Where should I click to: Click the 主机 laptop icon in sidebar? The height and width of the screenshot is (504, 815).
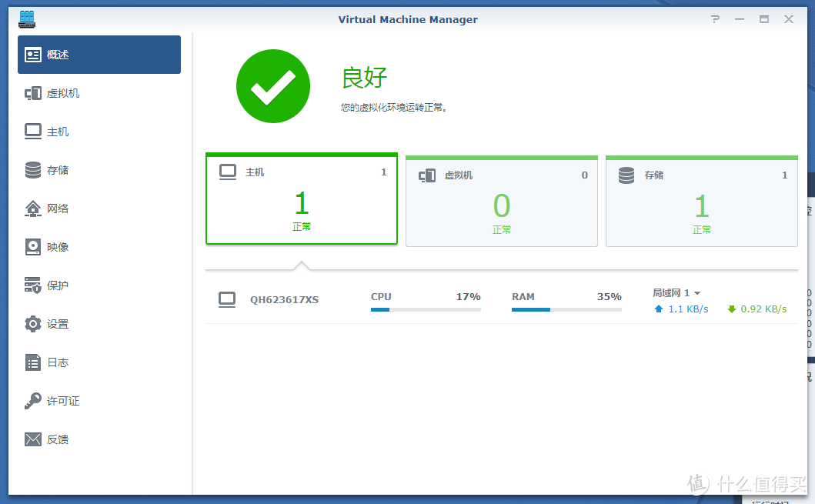[x=33, y=131]
